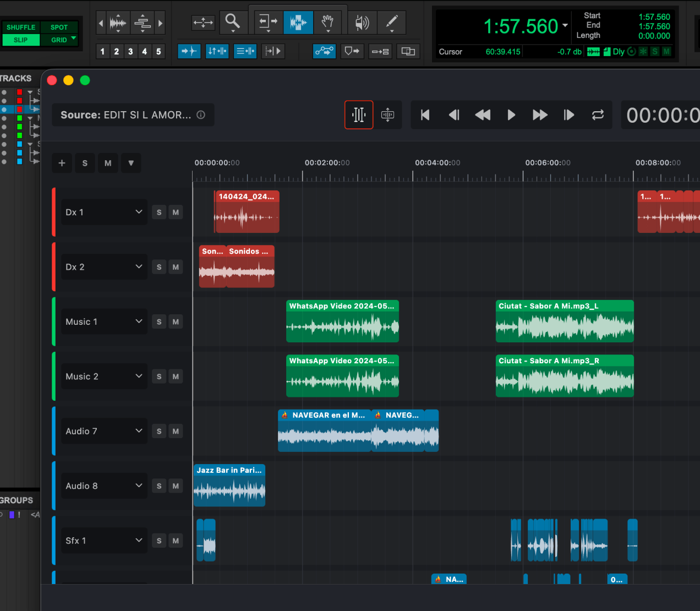Toggle Link Timeline and Edit Selection
Image resolution: width=700 pixels, height=611 pixels.
tap(217, 51)
